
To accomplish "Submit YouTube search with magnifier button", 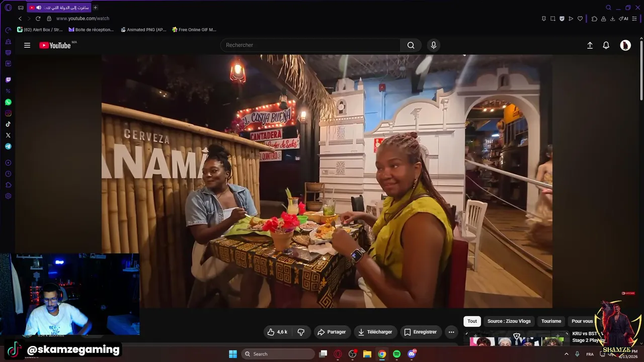I will 411,45.
